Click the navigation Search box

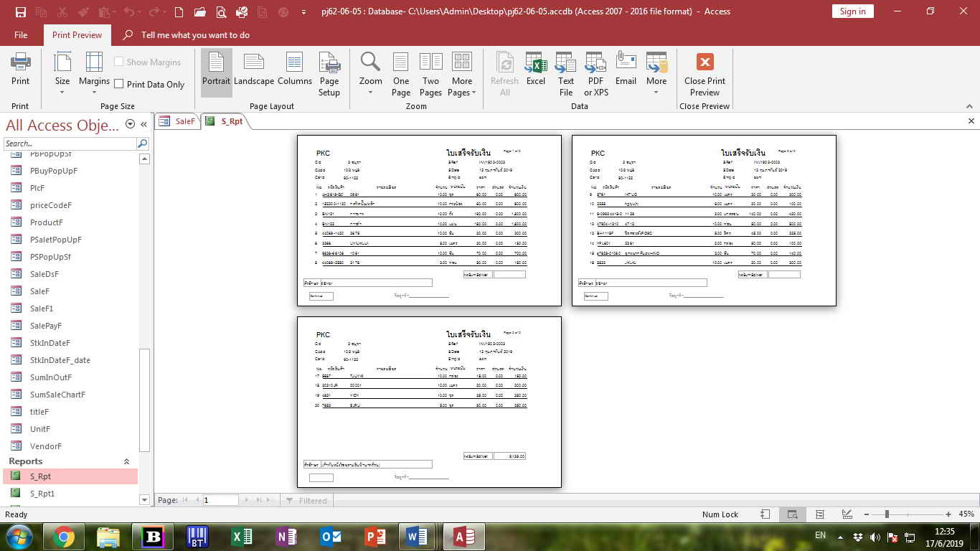click(70, 143)
